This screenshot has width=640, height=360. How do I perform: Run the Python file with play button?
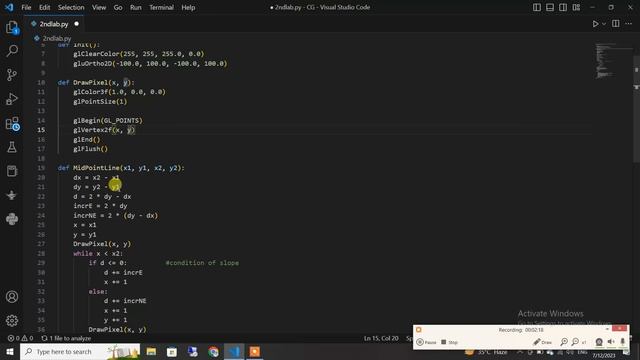click(x=595, y=24)
